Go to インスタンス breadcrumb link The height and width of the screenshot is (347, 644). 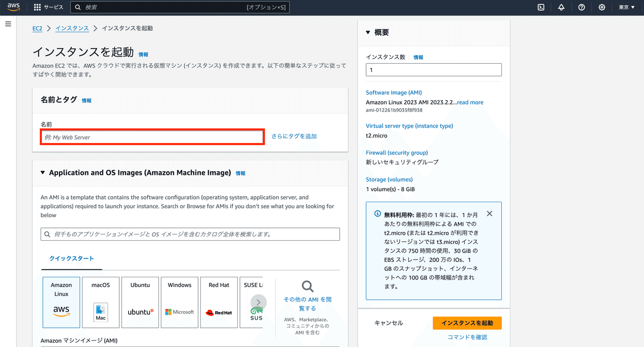click(72, 28)
